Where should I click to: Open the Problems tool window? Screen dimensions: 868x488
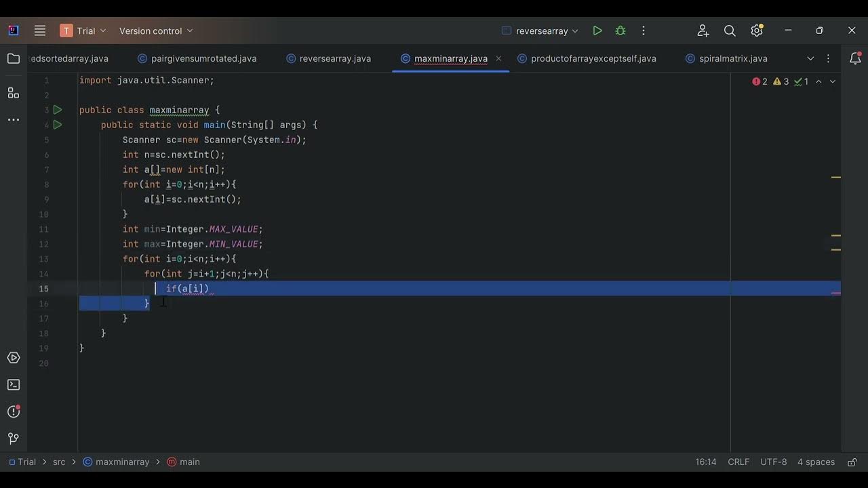click(14, 411)
